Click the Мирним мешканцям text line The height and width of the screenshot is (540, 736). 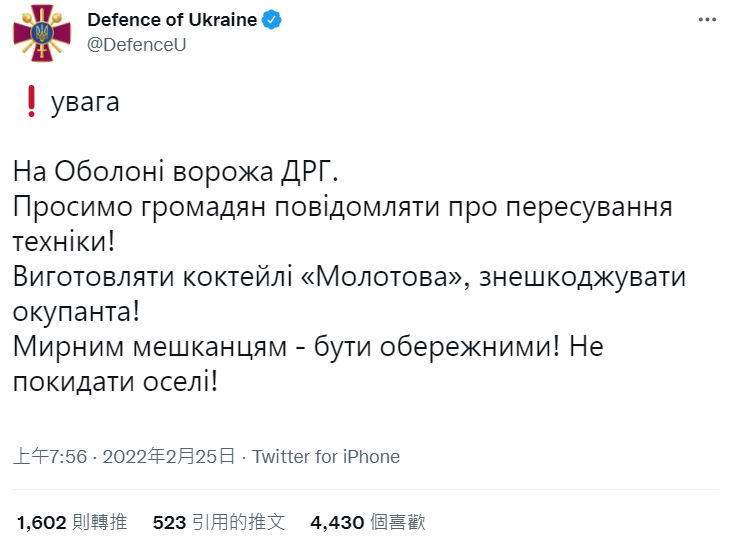click(308, 347)
